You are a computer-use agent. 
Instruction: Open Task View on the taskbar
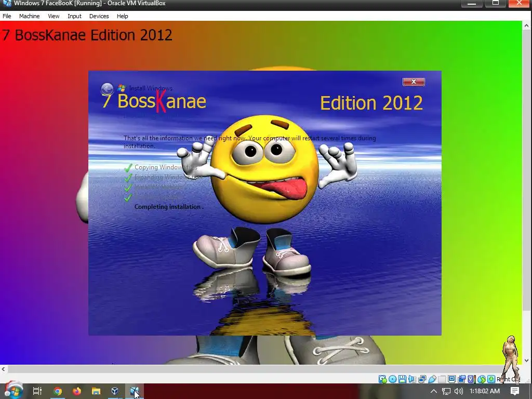click(x=37, y=391)
